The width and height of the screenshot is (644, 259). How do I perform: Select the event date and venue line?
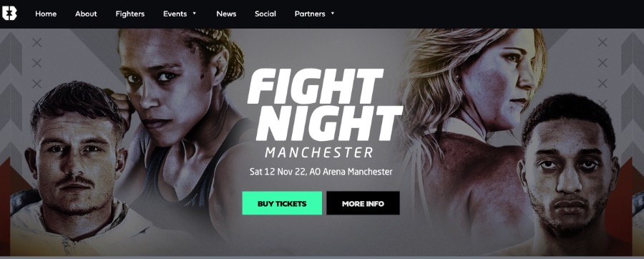(x=321, y=172)
